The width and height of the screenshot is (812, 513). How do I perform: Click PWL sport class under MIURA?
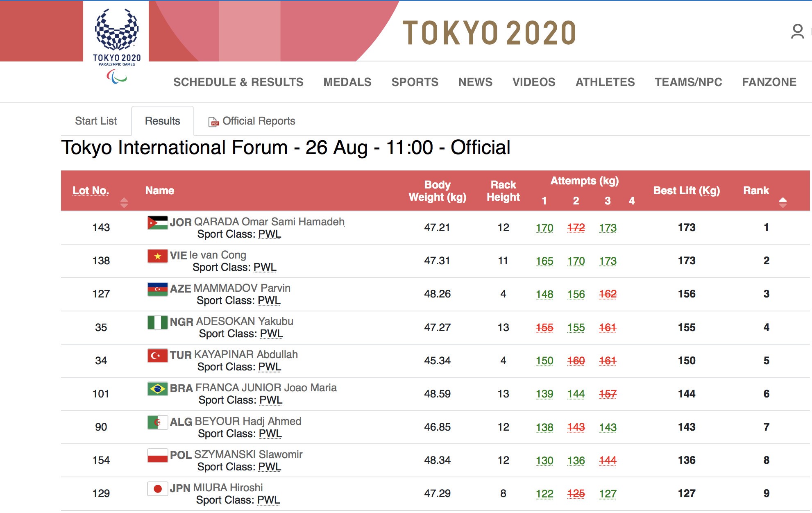268,500
